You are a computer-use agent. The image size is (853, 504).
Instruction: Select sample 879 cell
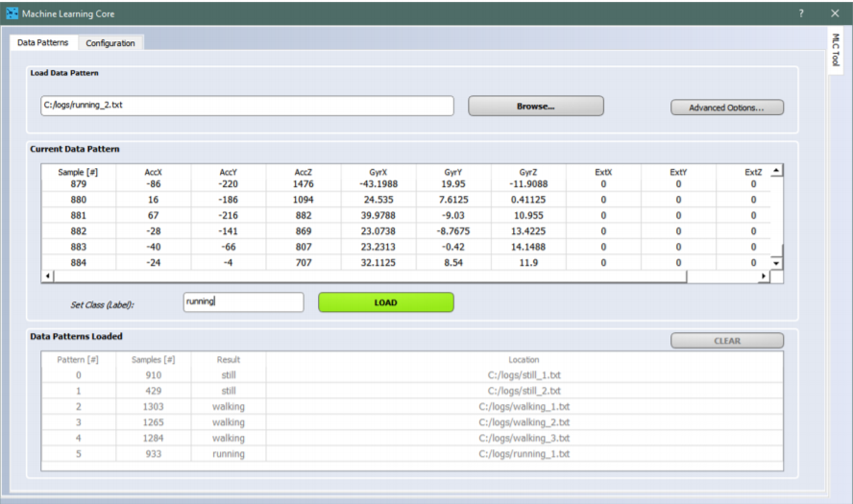79,183
